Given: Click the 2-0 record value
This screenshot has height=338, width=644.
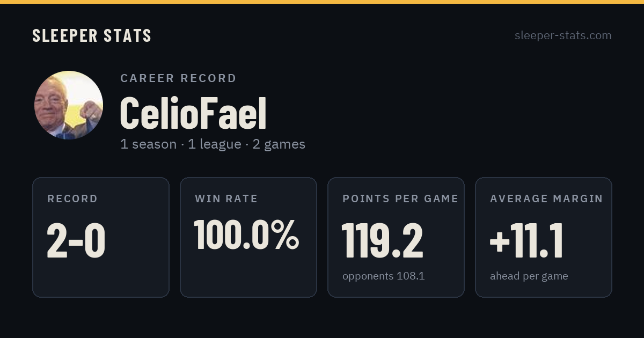Looking at the screenshot, I should pos(76,240).
